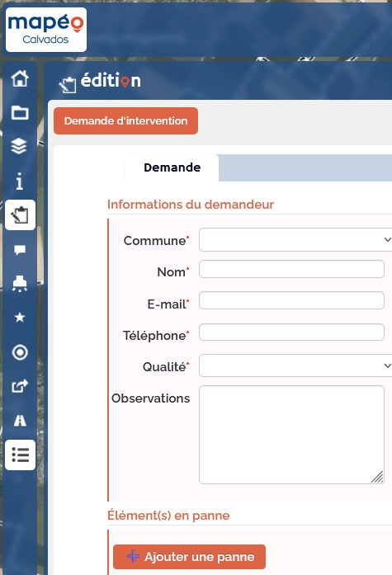Click the street lamp icon

pos(20,284)
